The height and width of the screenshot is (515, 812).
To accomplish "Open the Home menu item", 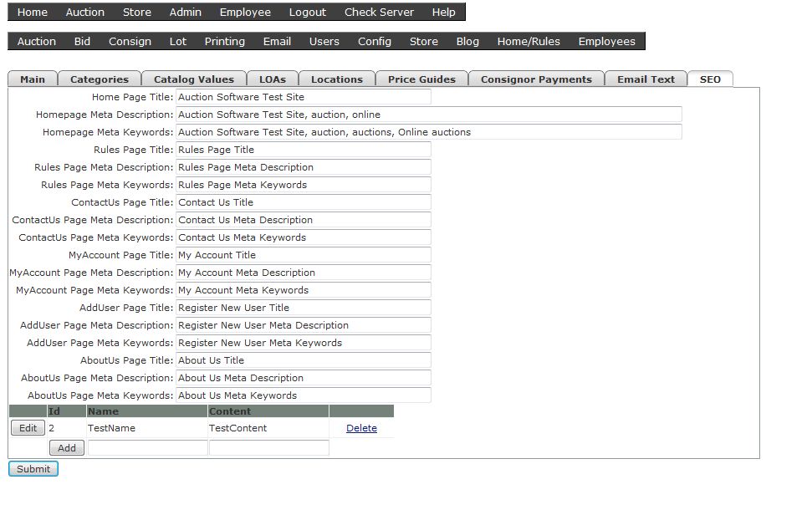I will (32, 12).
